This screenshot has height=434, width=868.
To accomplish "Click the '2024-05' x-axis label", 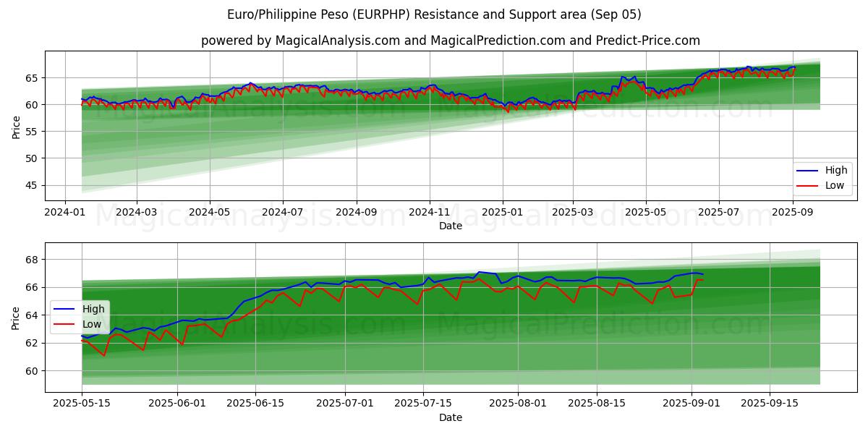I will pos(210,212).
